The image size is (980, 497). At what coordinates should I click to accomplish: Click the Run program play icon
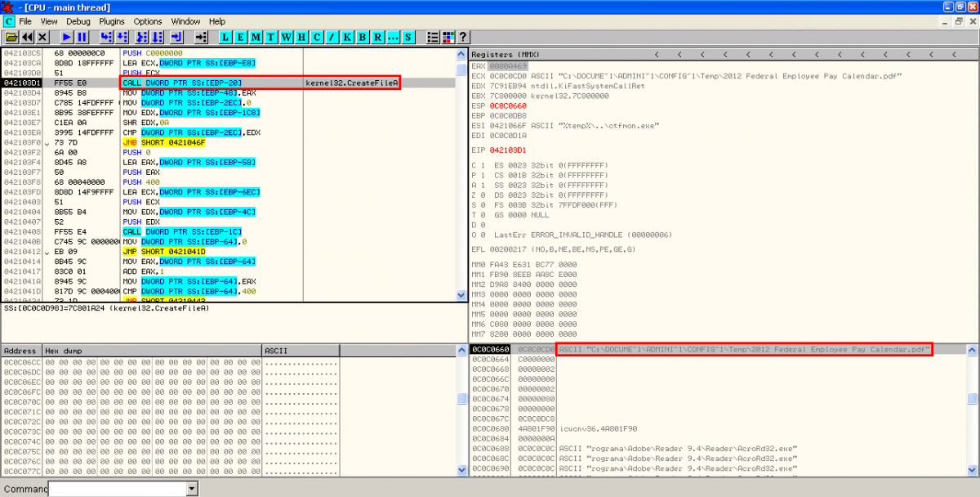tap(67, 38)
